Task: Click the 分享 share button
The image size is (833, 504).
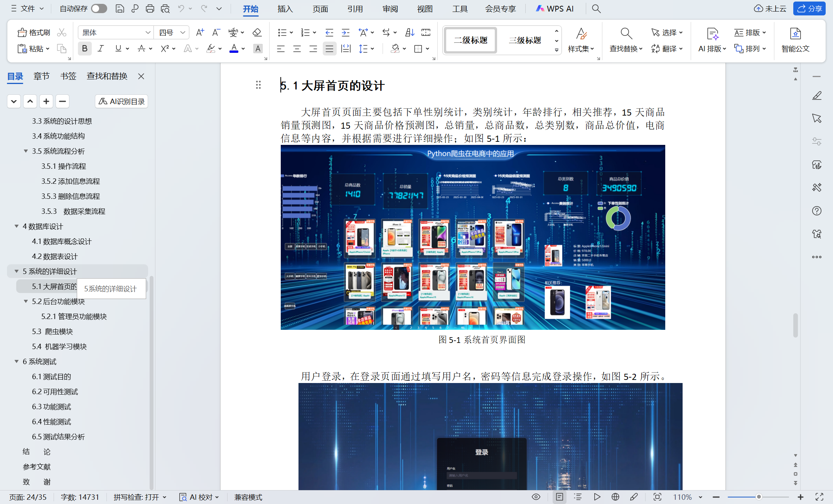Action: (x=809, y=8)
